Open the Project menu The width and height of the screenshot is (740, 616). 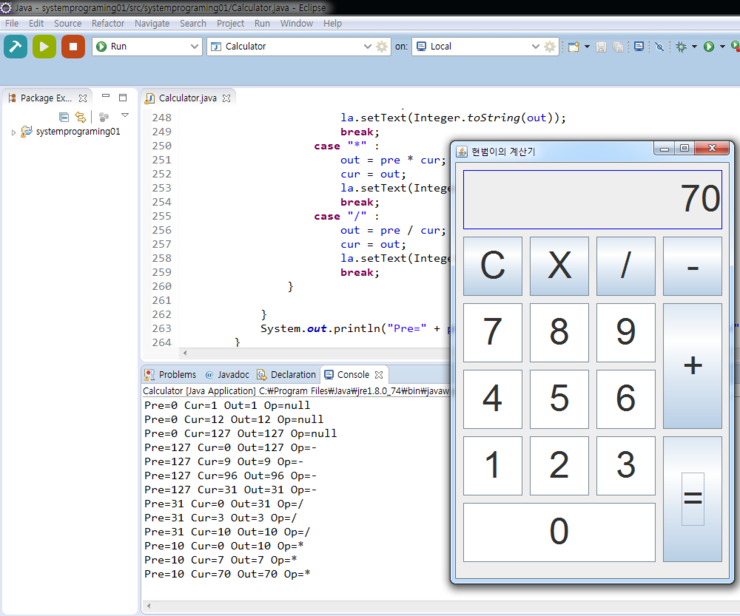[x=230, y=23]
